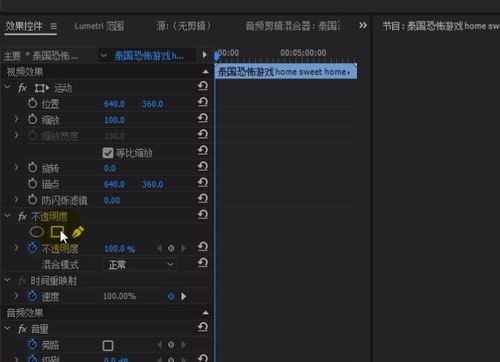500x362 pixels.
Task: Open the 效果控件 panel menu icon
Action: pyautogui.click(x=53, y=26)
